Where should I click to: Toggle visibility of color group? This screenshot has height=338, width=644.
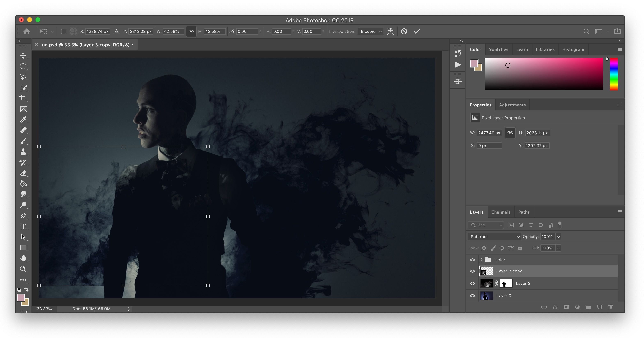tap(472, 259)
